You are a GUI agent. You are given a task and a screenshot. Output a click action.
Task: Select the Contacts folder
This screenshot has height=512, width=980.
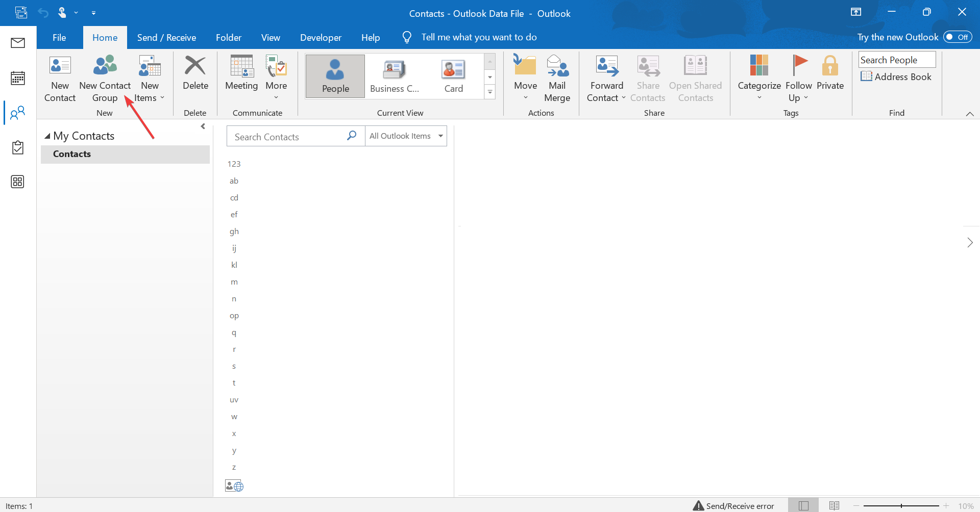click(125, 154)
